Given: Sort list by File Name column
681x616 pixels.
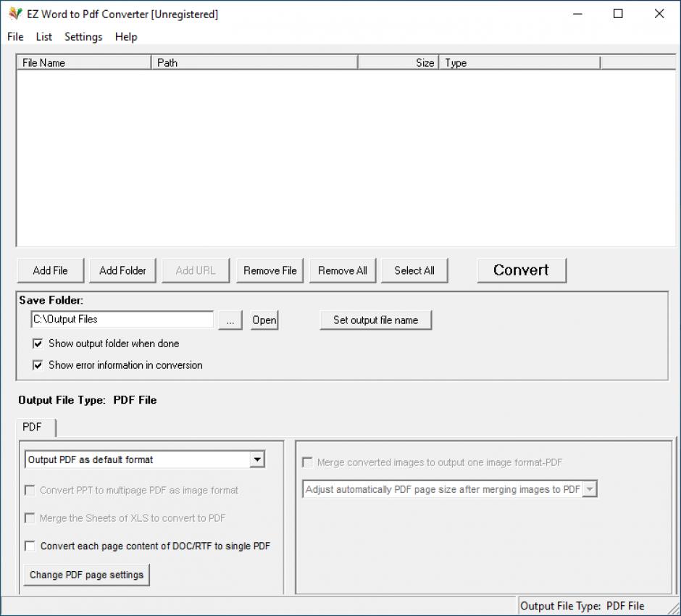Looking at the screenshot, I should [84, 62].
